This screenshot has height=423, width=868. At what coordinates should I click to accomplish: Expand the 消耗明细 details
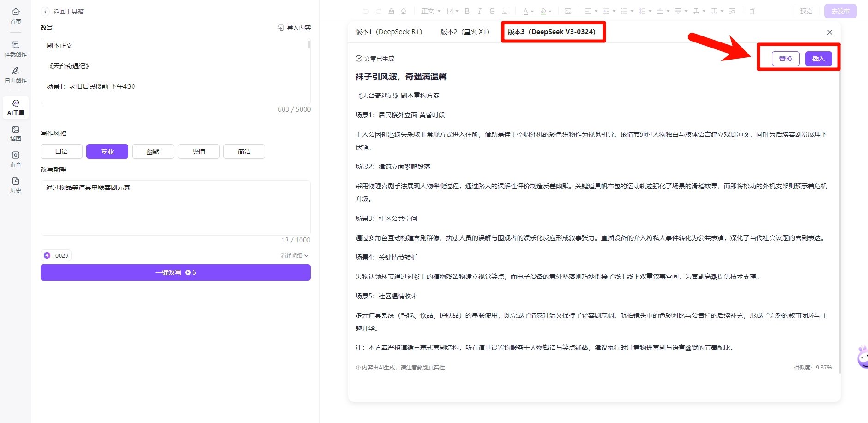tap(294, 255)
